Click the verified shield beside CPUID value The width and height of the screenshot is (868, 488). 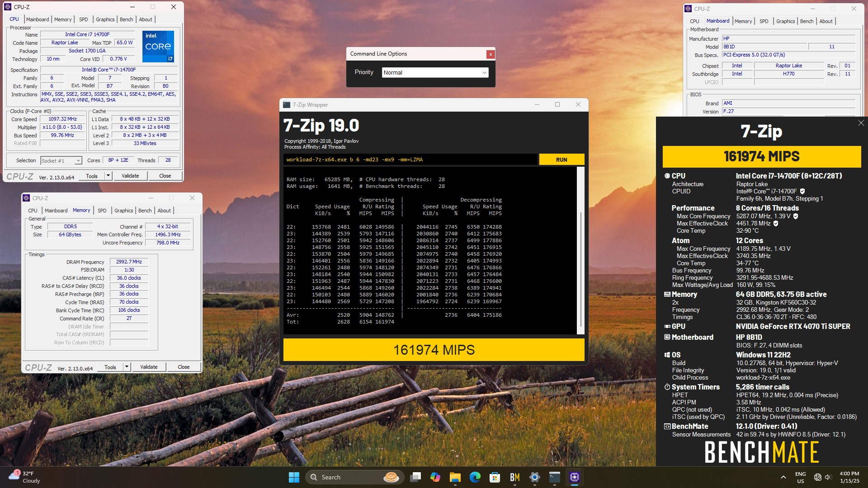click(802, 191)
